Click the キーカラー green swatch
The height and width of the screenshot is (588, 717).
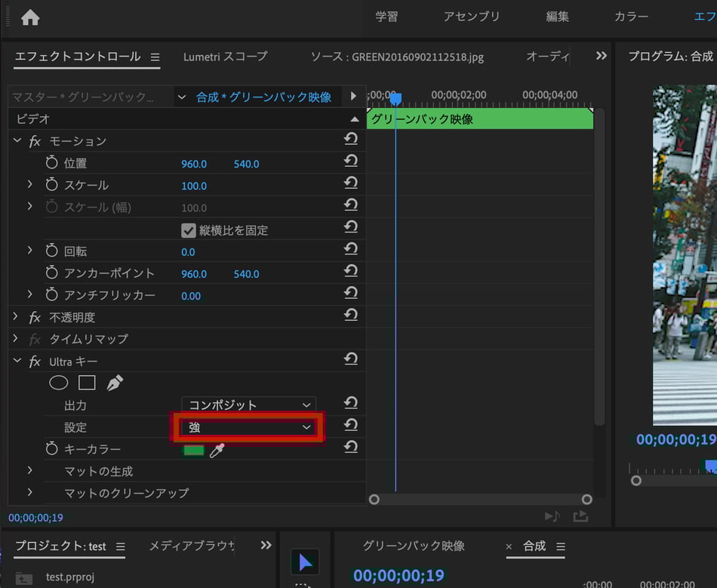point(193,451)
